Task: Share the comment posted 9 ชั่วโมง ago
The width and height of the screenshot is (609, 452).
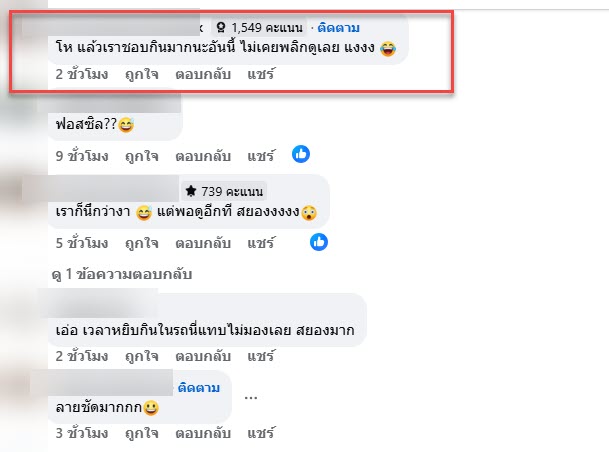Action: (261, 156)
